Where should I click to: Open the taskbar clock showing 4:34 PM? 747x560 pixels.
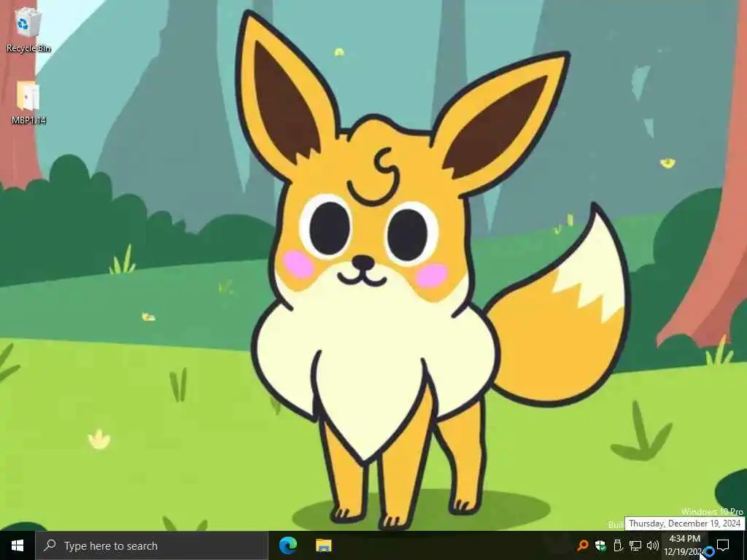click(684, 545)
